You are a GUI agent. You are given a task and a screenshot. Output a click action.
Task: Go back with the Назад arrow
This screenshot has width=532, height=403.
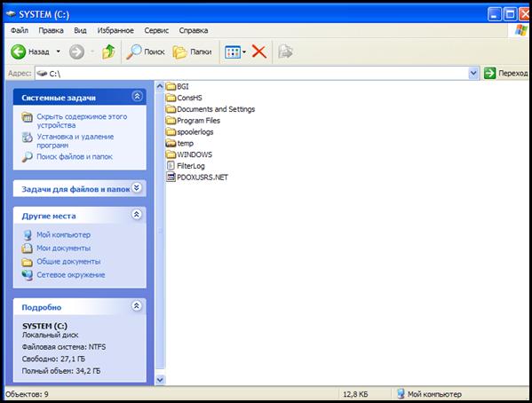pyautogui.click(x=19, y=51)
